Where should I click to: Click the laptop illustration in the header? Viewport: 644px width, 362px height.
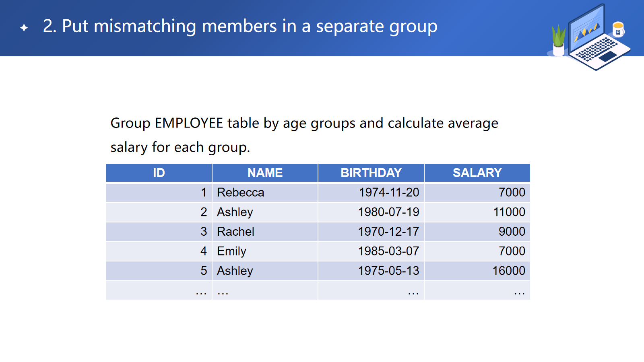click(597, 39)
